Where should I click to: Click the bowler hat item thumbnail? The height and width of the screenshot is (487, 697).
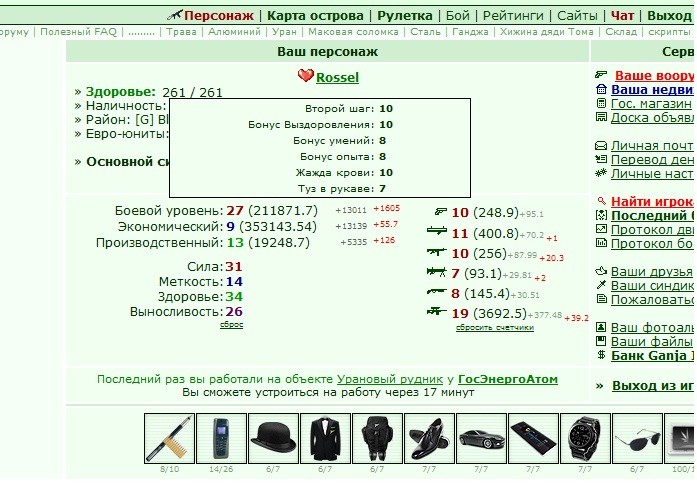(x=273, y=438)
